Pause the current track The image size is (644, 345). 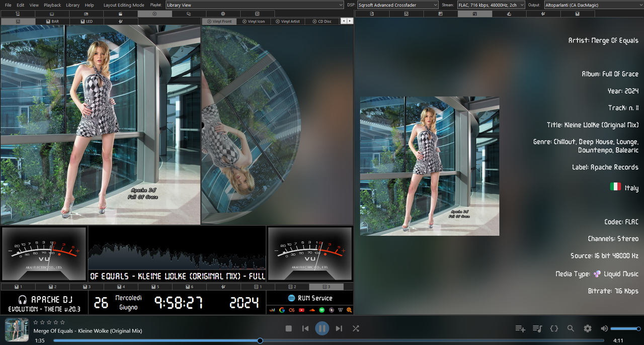click(x=322, y=328)
